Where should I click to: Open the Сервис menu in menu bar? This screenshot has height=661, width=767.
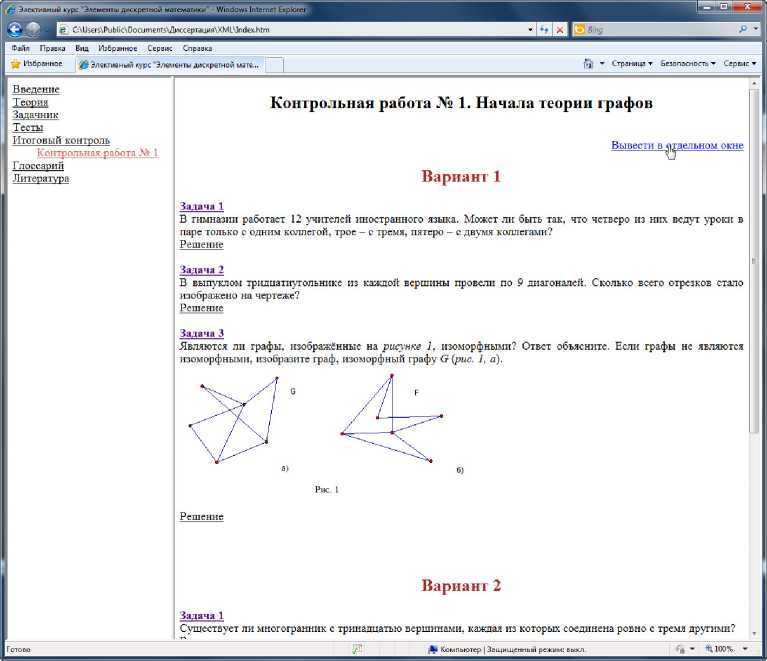click(160, 48)
